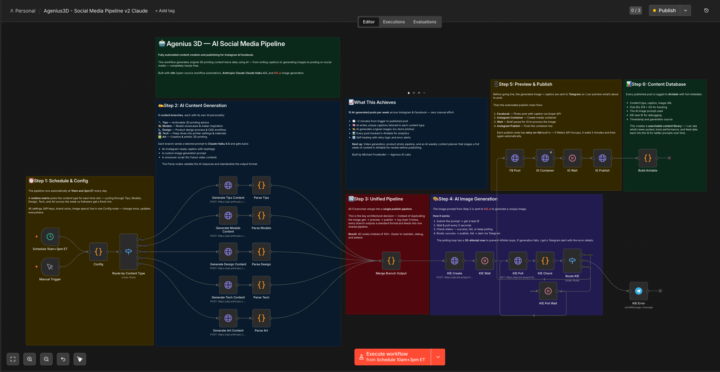Select the Generate Tech Content node

click(228, 285)
